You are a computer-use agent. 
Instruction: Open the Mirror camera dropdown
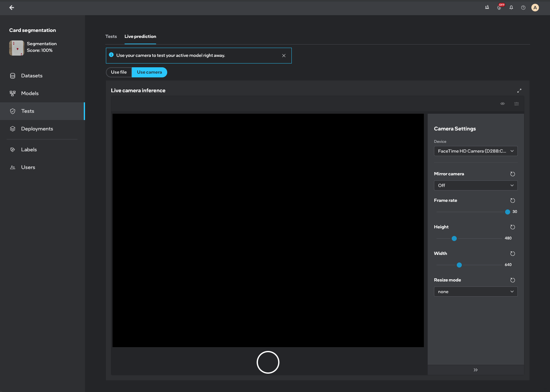pos(476,185)
